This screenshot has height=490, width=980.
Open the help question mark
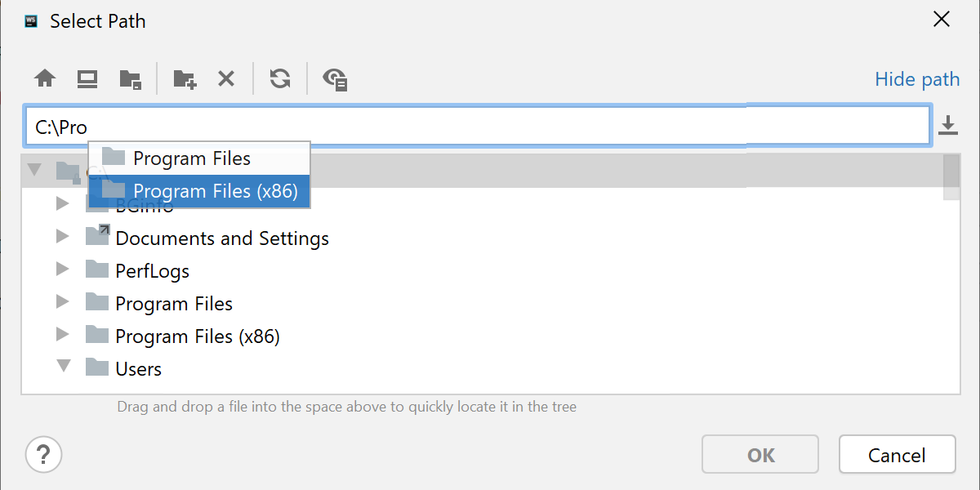coord(44,453)
